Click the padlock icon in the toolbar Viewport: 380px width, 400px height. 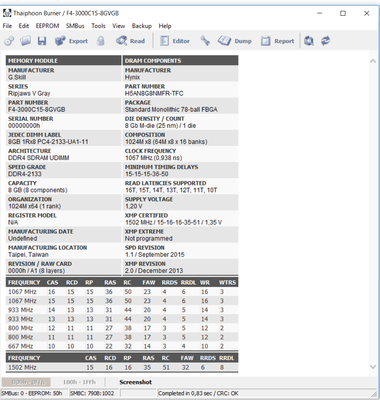click(101, 41)
